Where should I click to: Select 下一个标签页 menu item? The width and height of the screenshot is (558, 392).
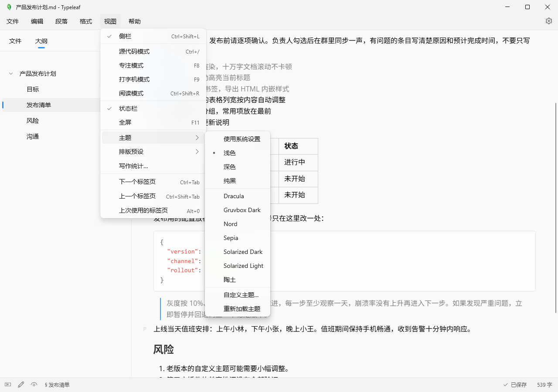153,182
